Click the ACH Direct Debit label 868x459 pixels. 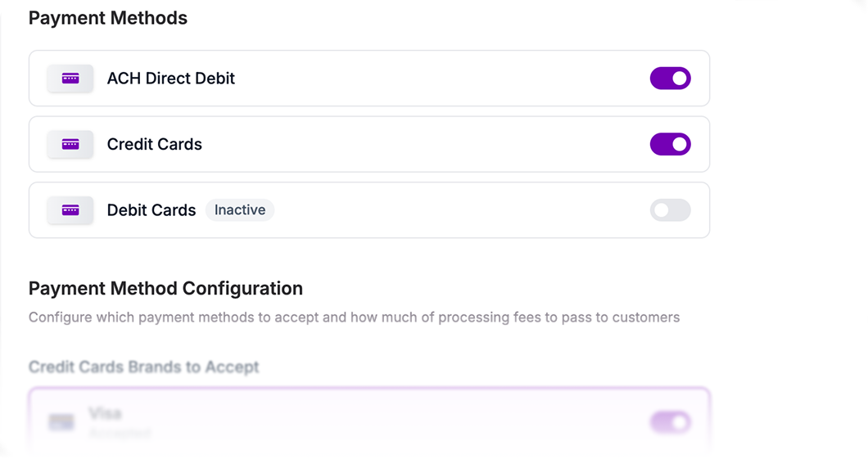click(171, 79)
